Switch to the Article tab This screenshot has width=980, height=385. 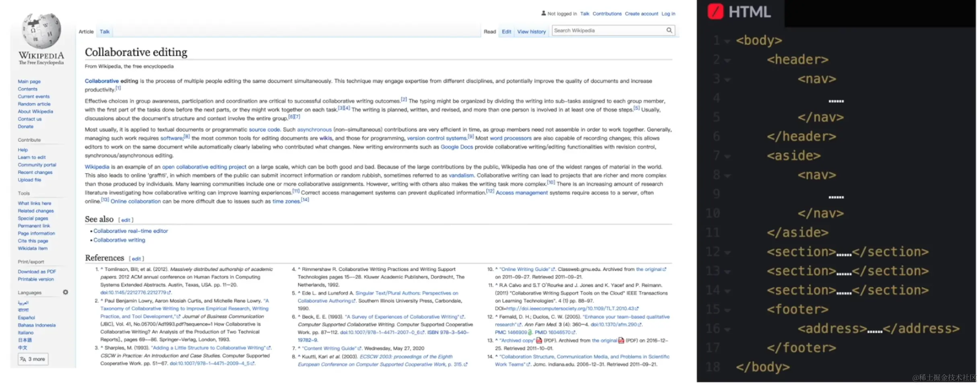pyautogui.click(x=86, y=31)
